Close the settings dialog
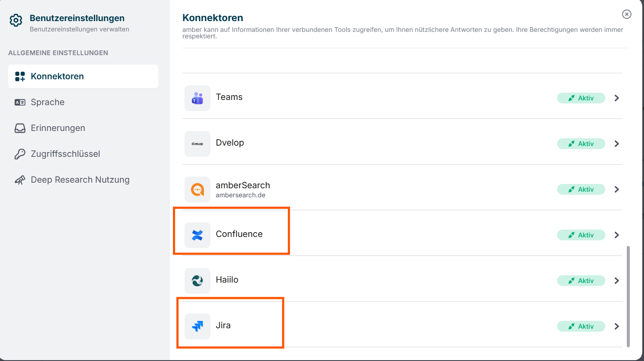The width and height of the screenshot is (644, 361). [627, 14]
